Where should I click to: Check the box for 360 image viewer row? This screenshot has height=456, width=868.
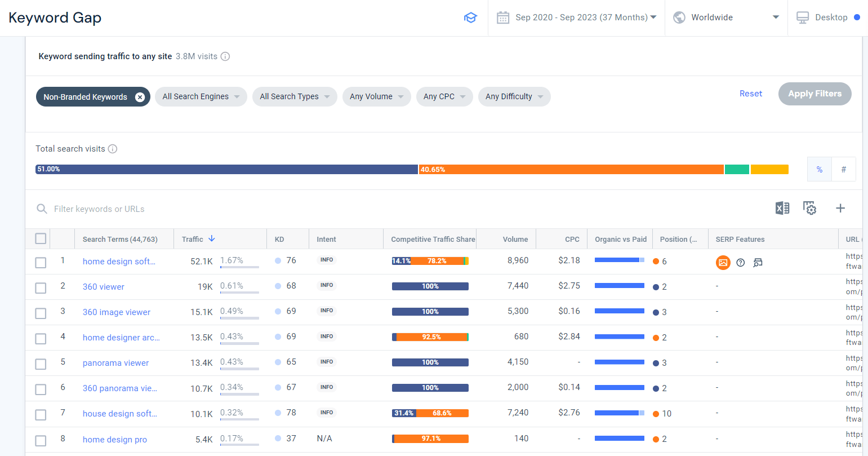pos(41,313)
